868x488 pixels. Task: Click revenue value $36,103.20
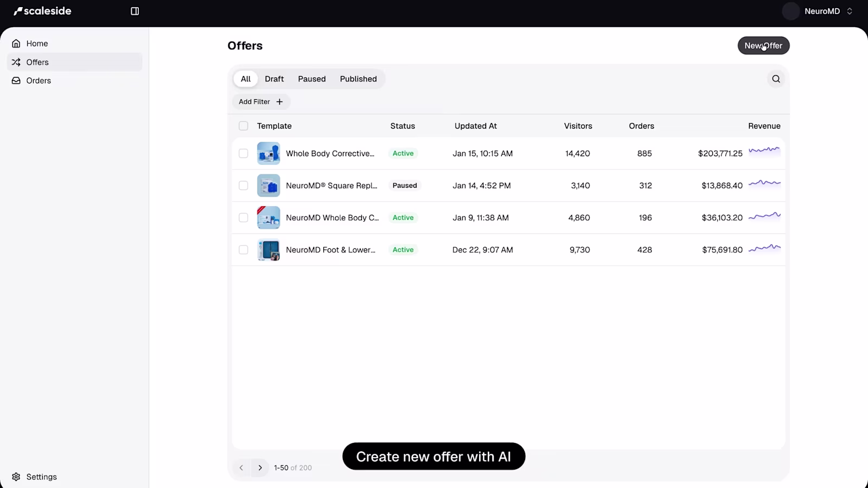[722, 217]
